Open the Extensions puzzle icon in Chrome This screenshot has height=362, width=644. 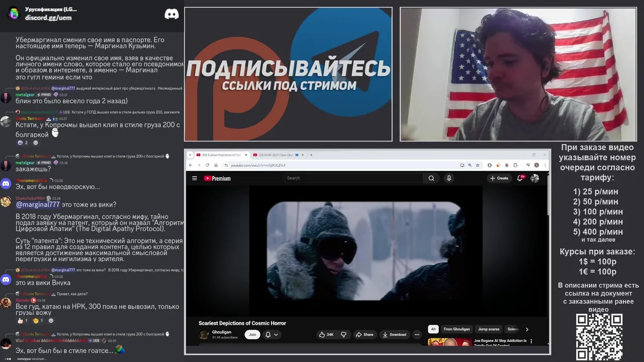(x=515, y=165)
